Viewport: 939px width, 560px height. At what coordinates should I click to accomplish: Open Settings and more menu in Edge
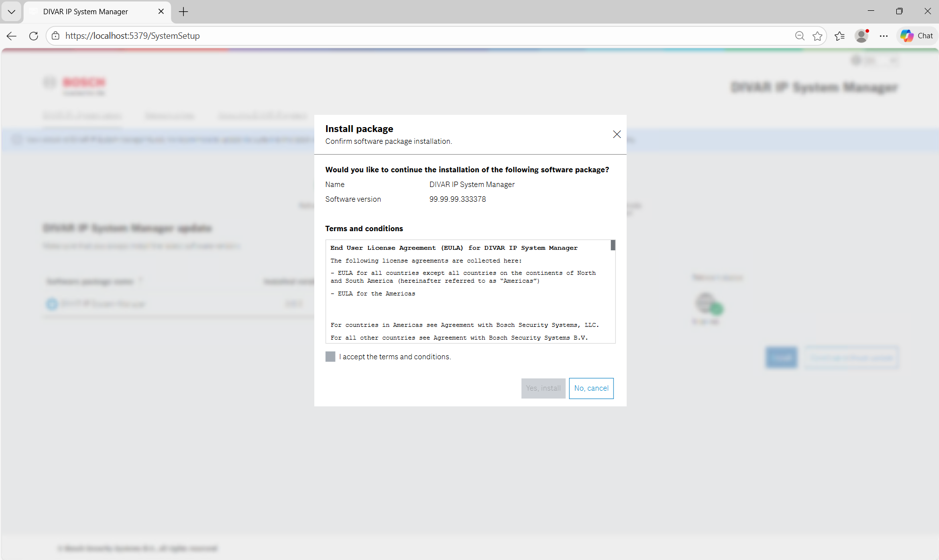point(884,36)
